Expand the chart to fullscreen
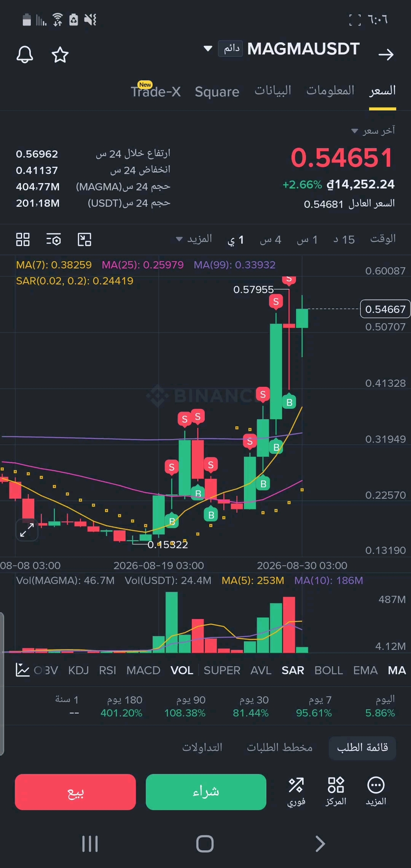This screenshot has width=411, height=868. [x=27, y=530]
